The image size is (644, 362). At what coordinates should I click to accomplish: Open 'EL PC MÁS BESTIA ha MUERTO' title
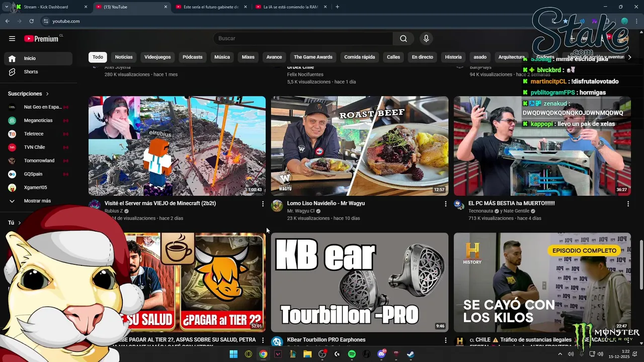(512, 204)
